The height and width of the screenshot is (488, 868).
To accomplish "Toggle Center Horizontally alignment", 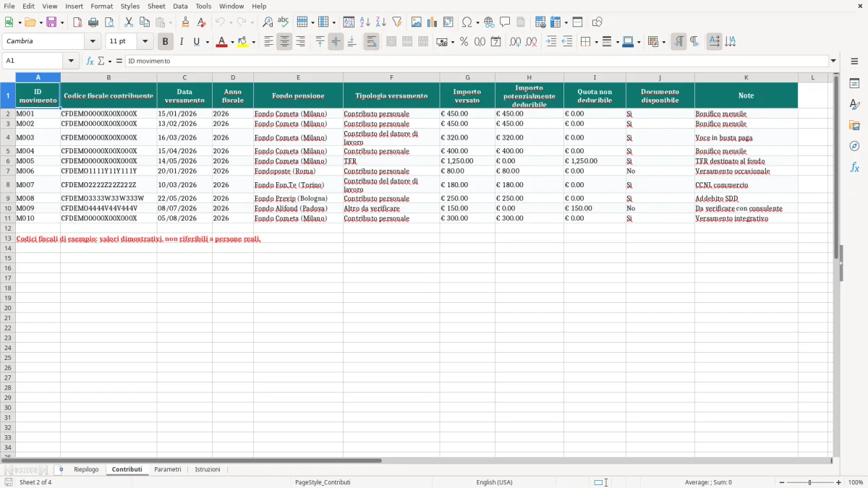I will click(284, 42).
